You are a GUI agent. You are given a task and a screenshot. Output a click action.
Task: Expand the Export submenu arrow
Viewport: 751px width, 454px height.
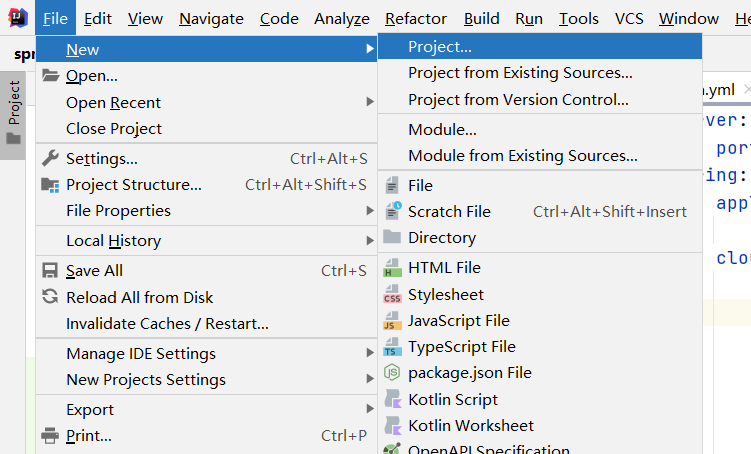click(x=370, y=409)
